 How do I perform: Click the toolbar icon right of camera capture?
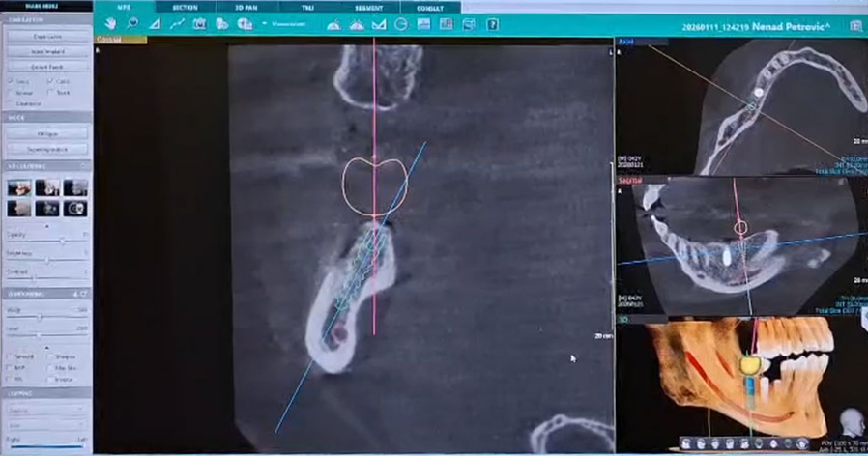[x=222, y=24]
